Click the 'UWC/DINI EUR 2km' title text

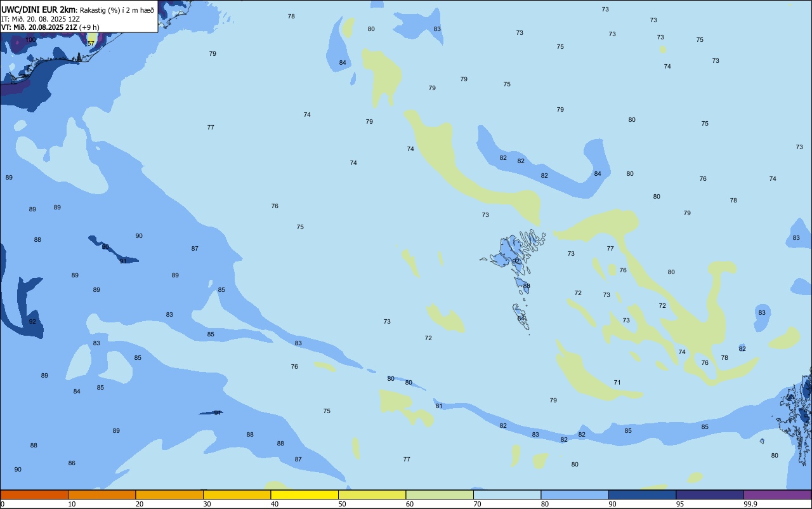pos(39,10)
